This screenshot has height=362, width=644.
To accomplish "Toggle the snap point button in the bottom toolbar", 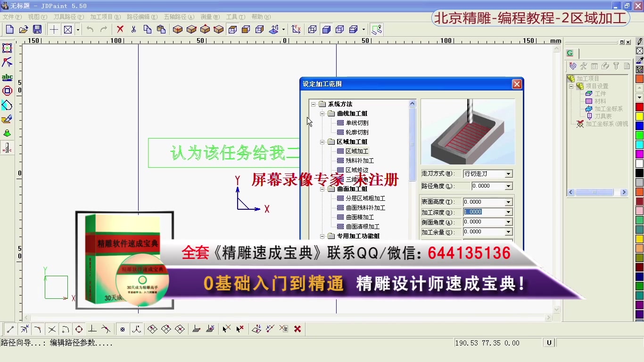I will [x=122, y=329].
